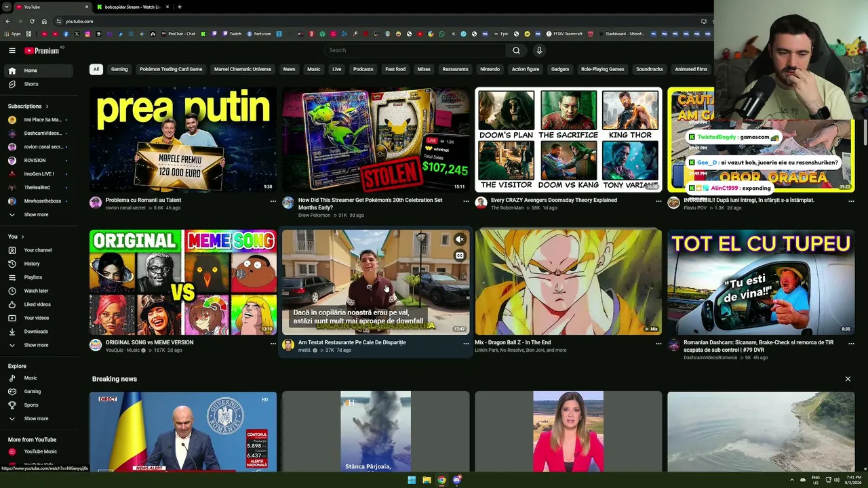The height and width of the screenshot is (488, 868).
Task: Select the Live filter chip
Action: (x=336, y=69)
